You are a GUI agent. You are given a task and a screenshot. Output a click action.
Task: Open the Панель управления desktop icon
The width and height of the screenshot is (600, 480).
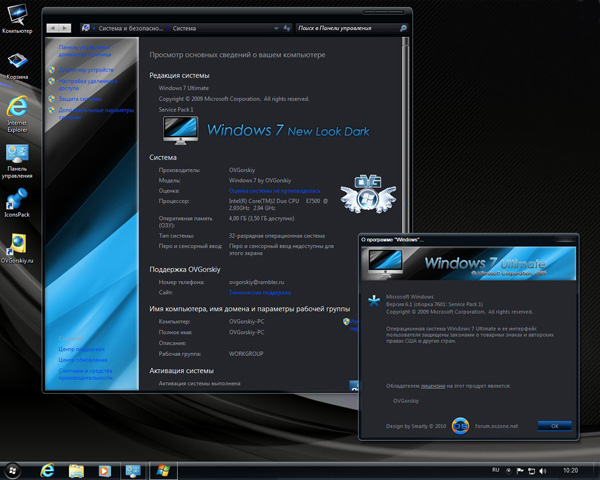point(16,154)
